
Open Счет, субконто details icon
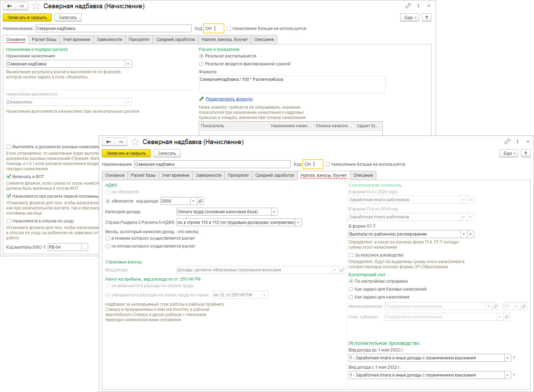click(506, 317)
